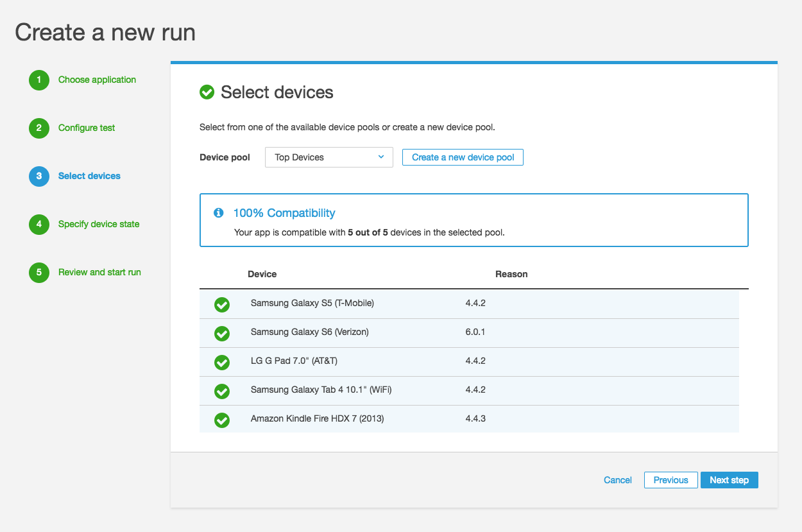Go to Configure test step
The width and height of the screenshot is (802, 532).
pos(87,128)
